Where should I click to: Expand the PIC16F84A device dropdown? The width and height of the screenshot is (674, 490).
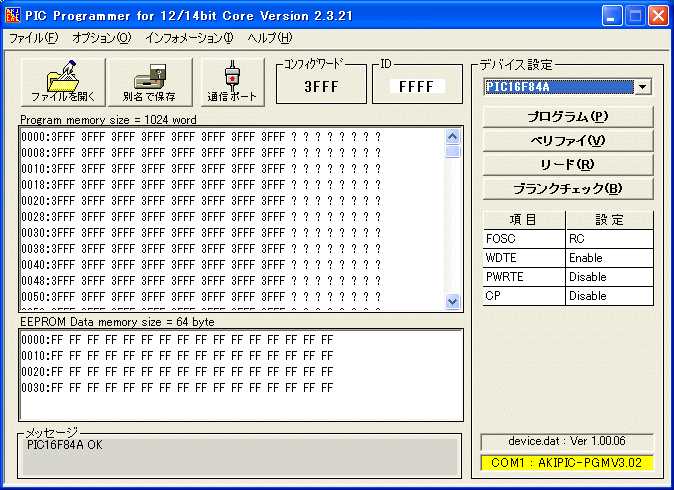pyautogui.click(x=642, y=87)
